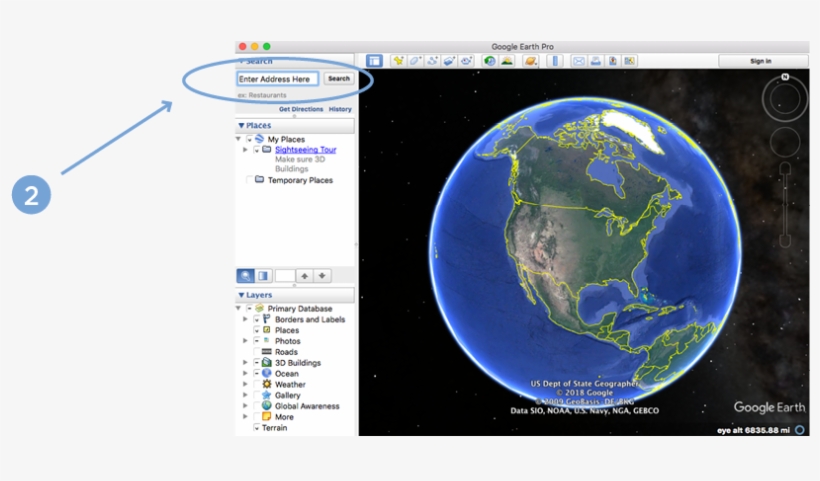Select the add polygon tool
This screenshot has width=820, height=481.
click(x=415, y=61)
